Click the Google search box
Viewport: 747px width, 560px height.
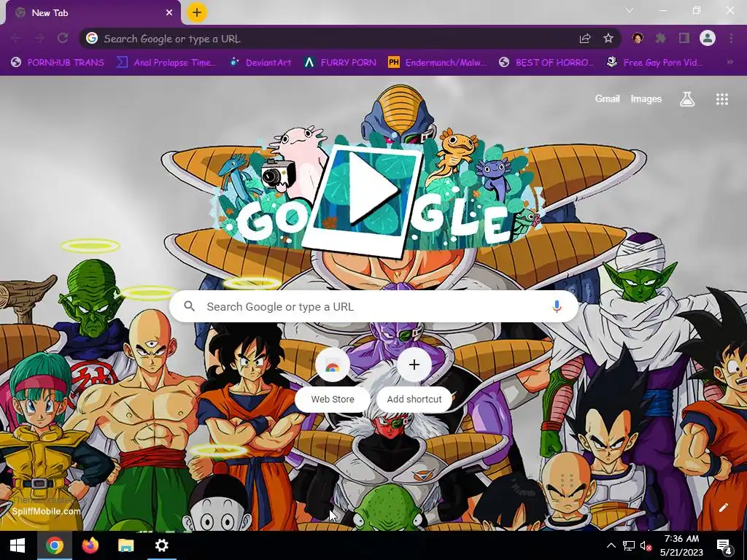coord(374,307)
